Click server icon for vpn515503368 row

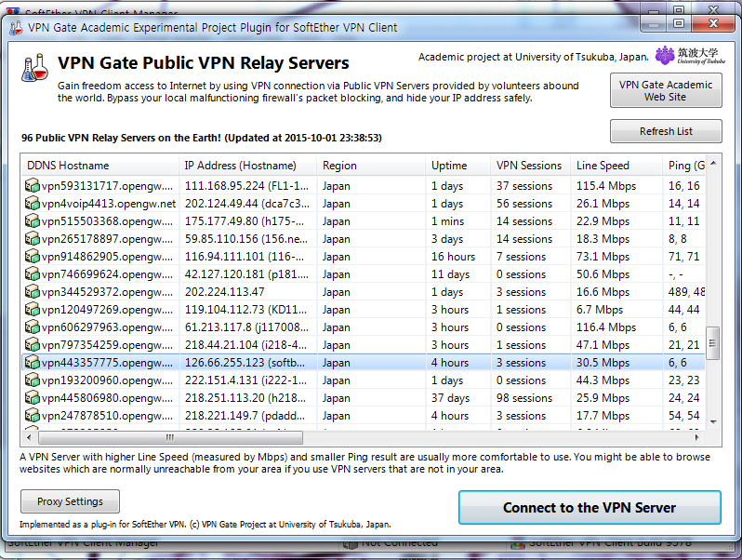pos(33,221)
